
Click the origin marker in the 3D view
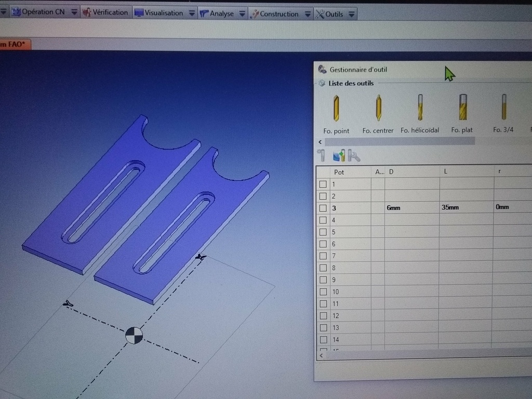[x=134, y=336]
